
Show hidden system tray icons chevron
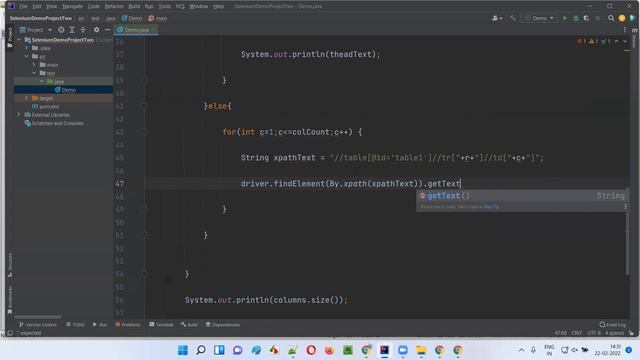tap(521, 350)
